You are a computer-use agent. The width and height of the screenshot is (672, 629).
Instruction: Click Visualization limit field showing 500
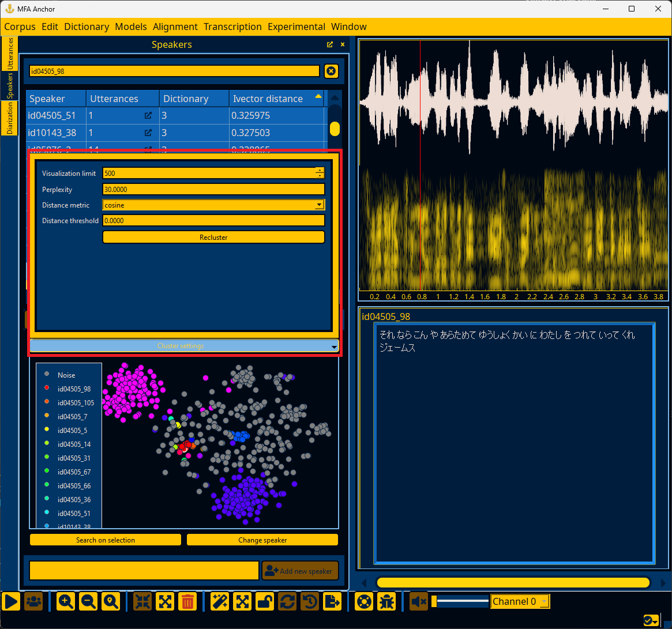click(209, 173)
